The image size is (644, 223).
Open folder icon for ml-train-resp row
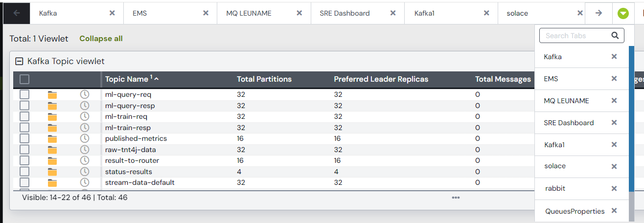(52, 128)
